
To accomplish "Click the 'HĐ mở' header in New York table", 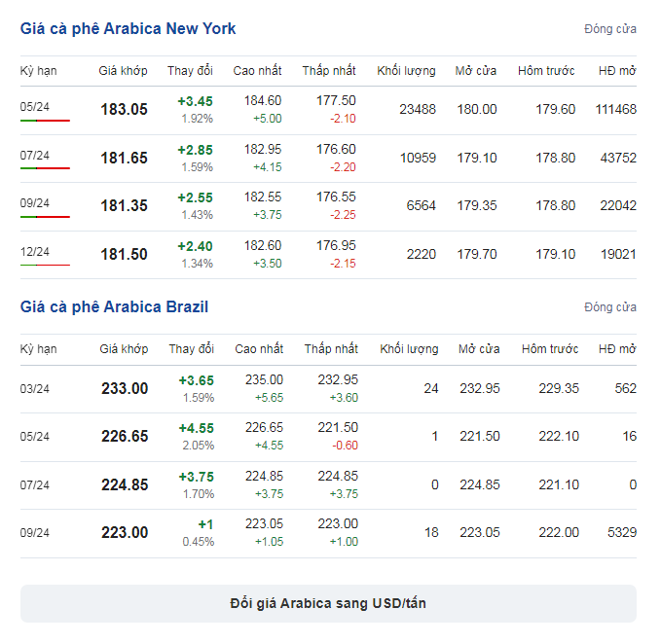I will pos(616,71).
